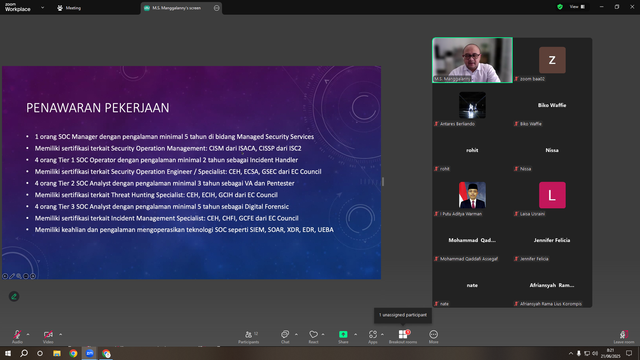The height and width of the screenshot is (360, 640).
Task: Open the Participants panel
Action: [249, 336]
